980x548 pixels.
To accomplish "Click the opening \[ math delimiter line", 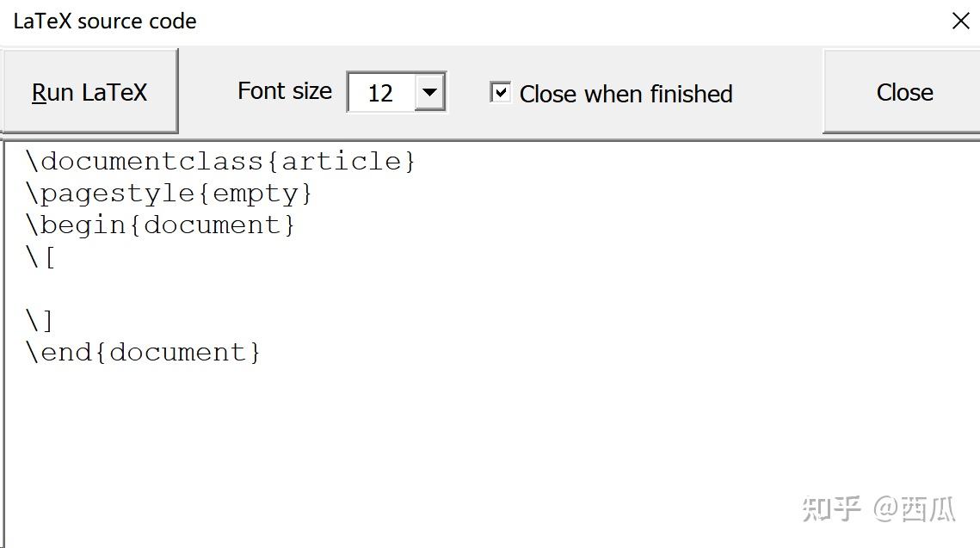I will pos(40,257).
